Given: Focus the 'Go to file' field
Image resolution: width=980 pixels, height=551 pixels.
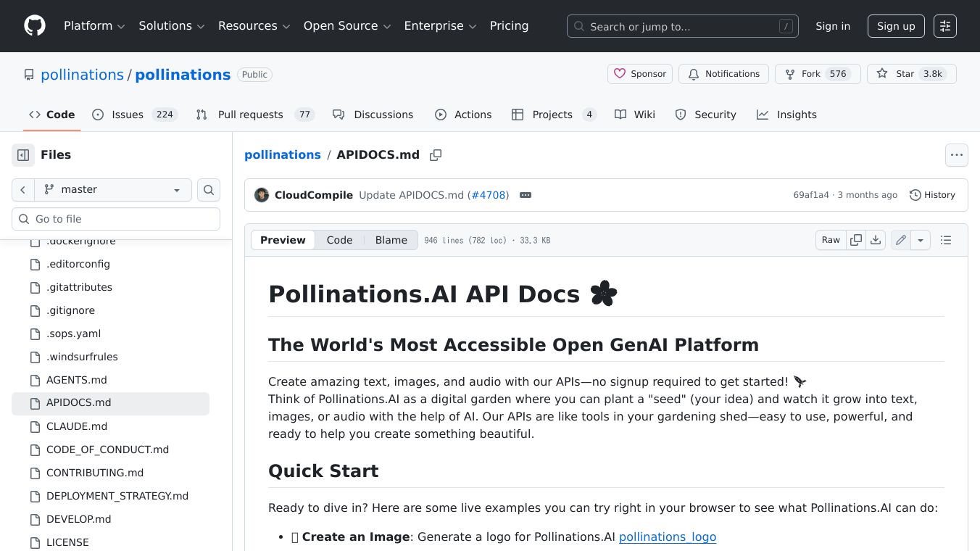Looking at the screenshot, I should point(116,219).
